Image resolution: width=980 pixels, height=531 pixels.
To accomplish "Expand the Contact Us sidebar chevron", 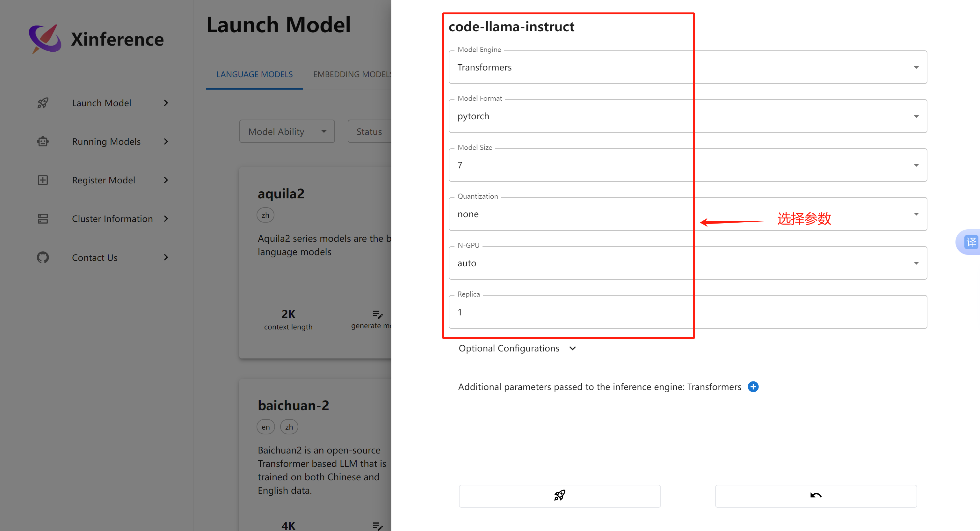I will click(166, 258).
